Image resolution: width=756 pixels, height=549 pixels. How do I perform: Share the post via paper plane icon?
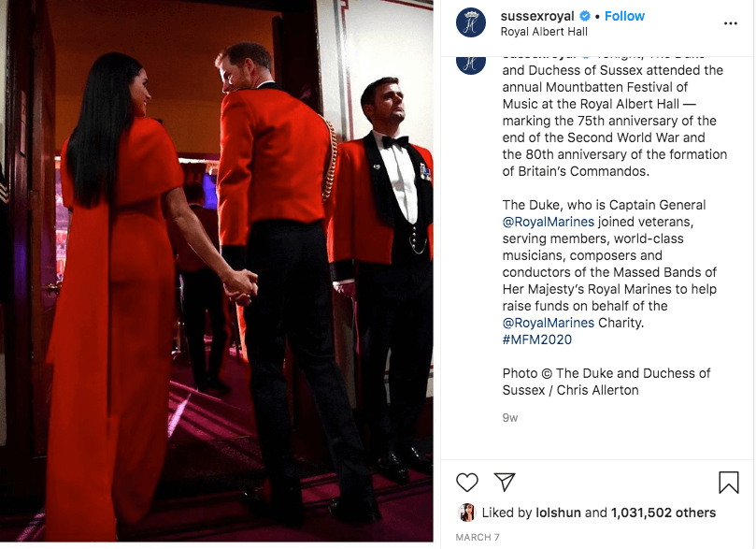(x=505, y=482)
